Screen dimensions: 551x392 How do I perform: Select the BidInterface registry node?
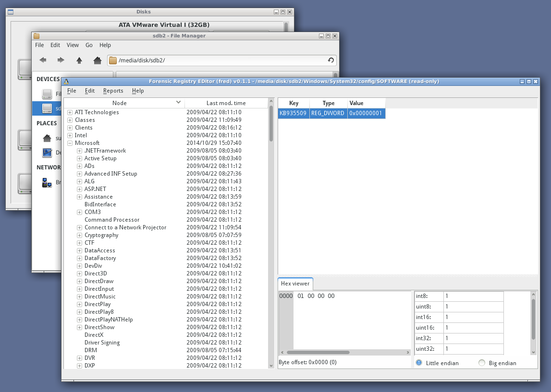pos(100,204)
